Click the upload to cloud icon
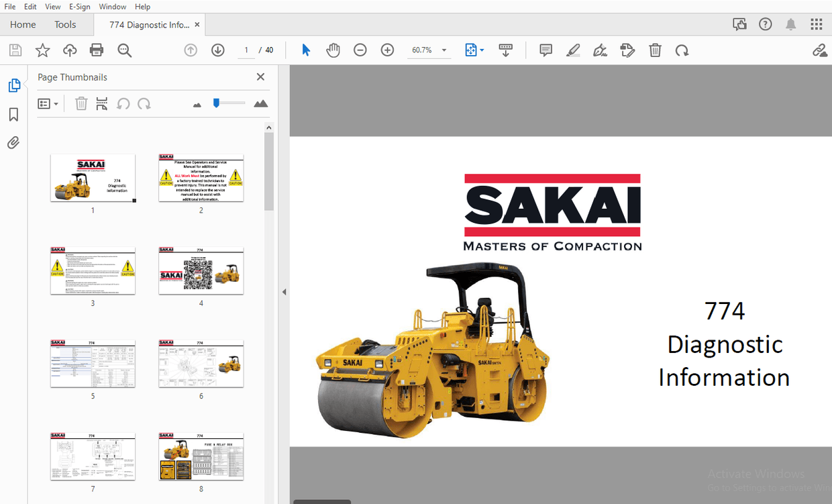832x504 pixels. click(70, 50)
